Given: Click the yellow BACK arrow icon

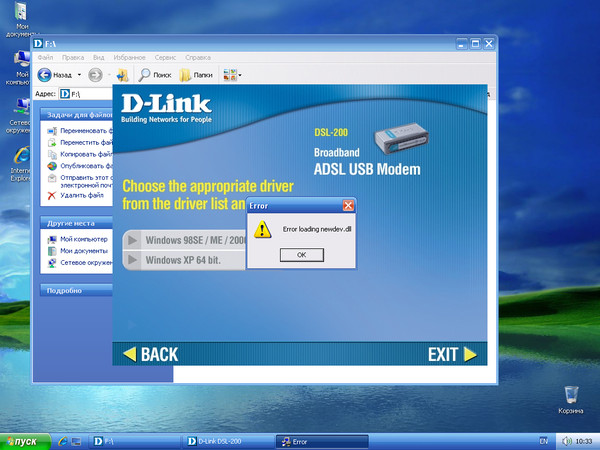Looking at the screenshot, I should coord(130,354).
